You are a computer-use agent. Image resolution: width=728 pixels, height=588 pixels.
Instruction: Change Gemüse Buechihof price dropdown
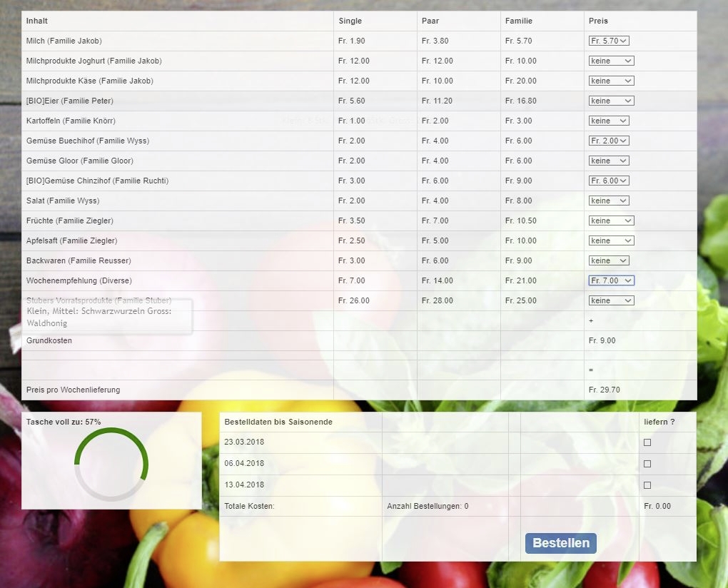609,141
